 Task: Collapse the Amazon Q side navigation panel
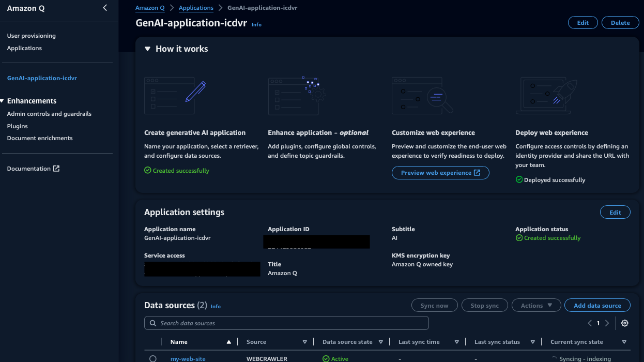[x=105, y=8]
